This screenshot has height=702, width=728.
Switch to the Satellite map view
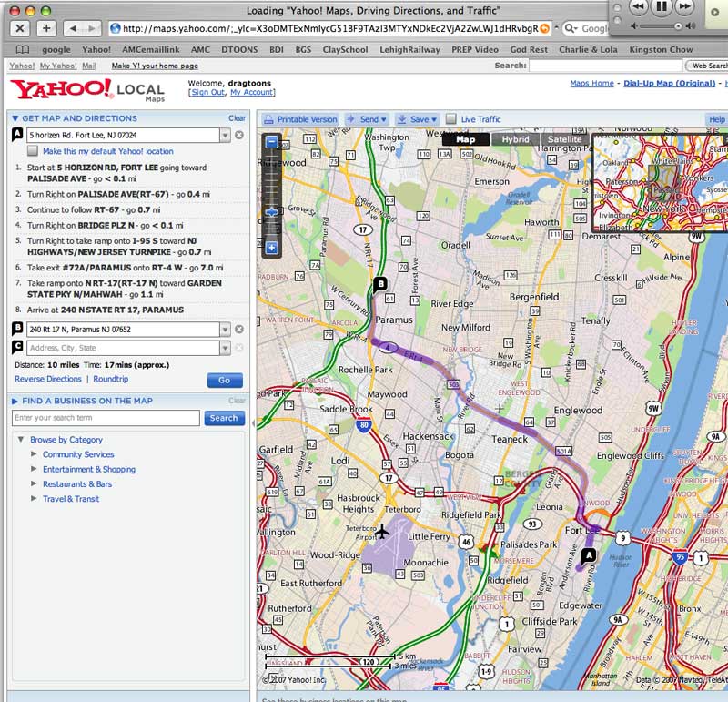click(x=564, y=139)
